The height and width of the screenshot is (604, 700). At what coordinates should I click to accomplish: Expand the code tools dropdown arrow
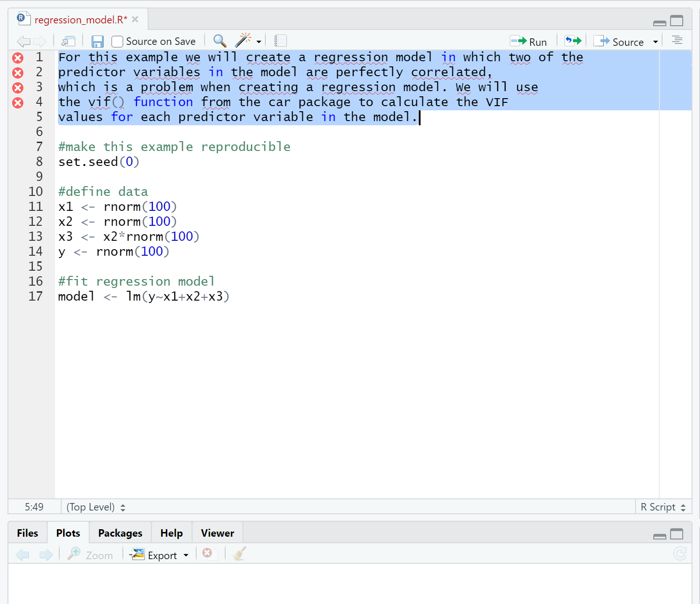(x=259, y=42)
